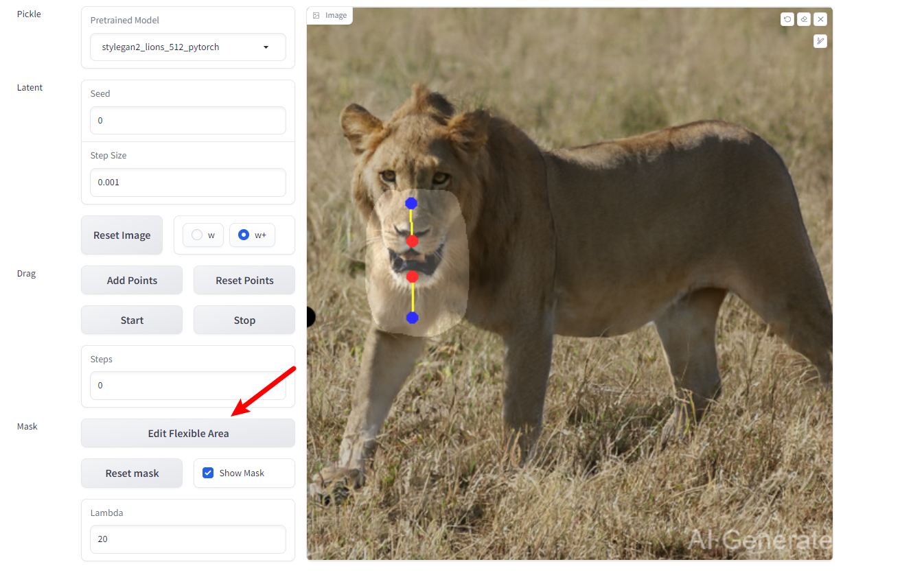Click the Latent section label
This screenshot has height=575, width=924.
30,87
